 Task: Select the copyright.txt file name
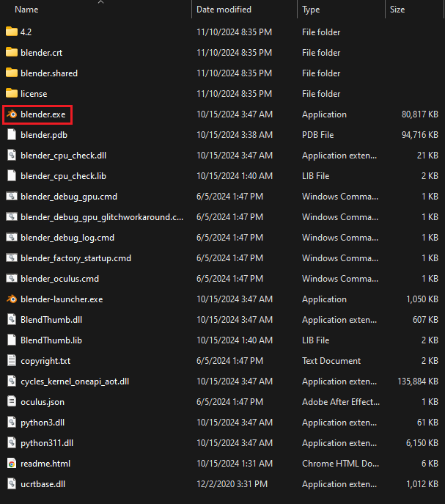tap(45, 361)
